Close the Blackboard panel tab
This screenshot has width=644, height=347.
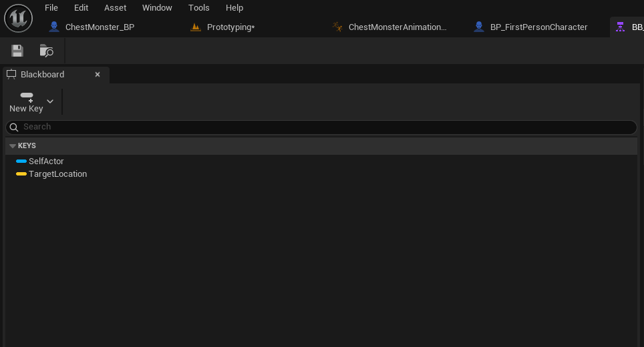tap(98, 74)
